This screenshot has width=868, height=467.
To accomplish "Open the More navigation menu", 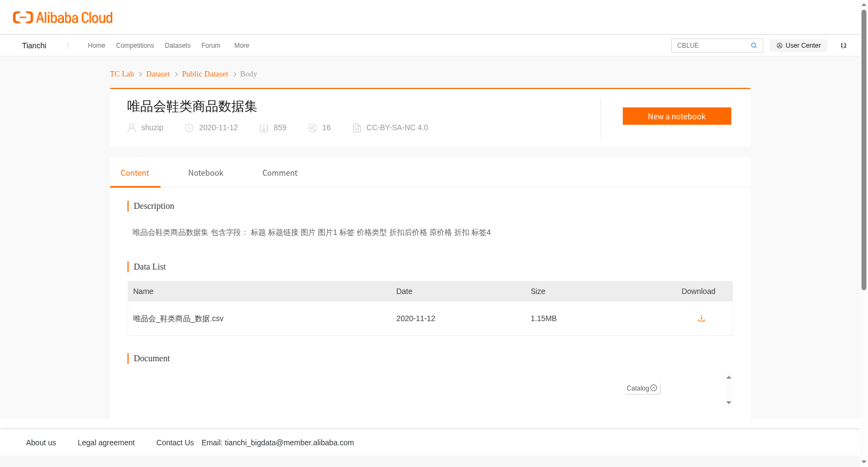I will tap(242, 46).
